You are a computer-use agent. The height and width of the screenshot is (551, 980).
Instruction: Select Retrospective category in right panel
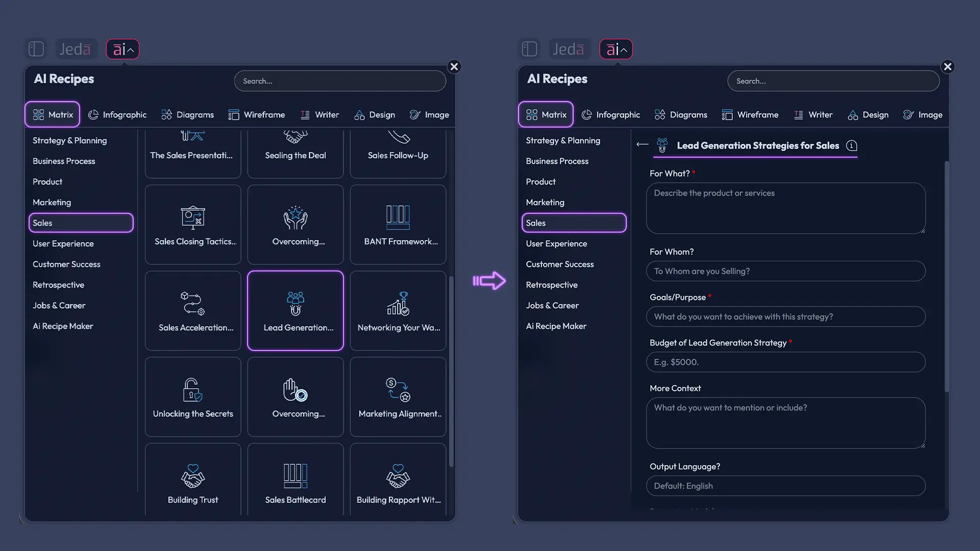tap(552, 285)
